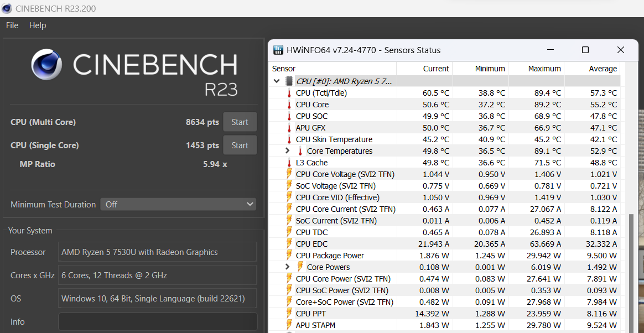Open the Help menu in Cinebench
Screen dimensions: 644x333
coord(38,25)
